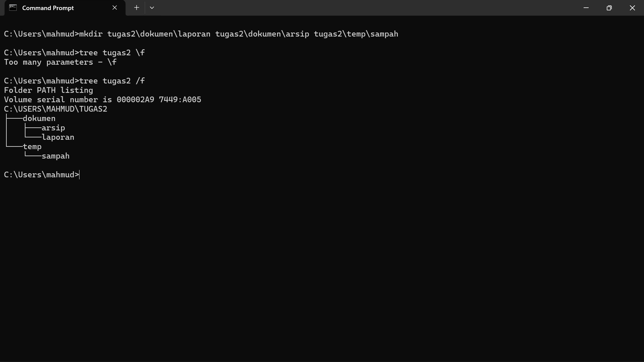
Task: Expand the new tab profile dropdown
Action: tap(152, 8)
